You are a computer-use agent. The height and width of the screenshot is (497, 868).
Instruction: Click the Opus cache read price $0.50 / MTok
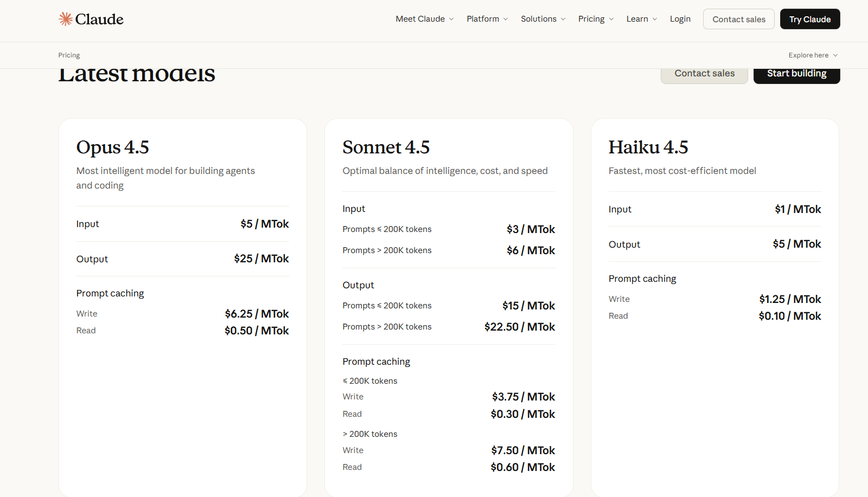[257, 331]
